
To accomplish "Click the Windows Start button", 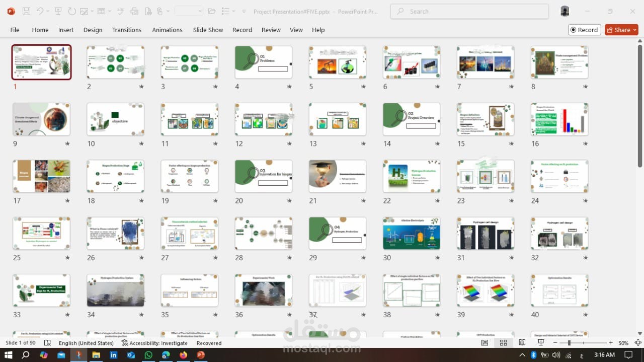I will pos(9,355).
